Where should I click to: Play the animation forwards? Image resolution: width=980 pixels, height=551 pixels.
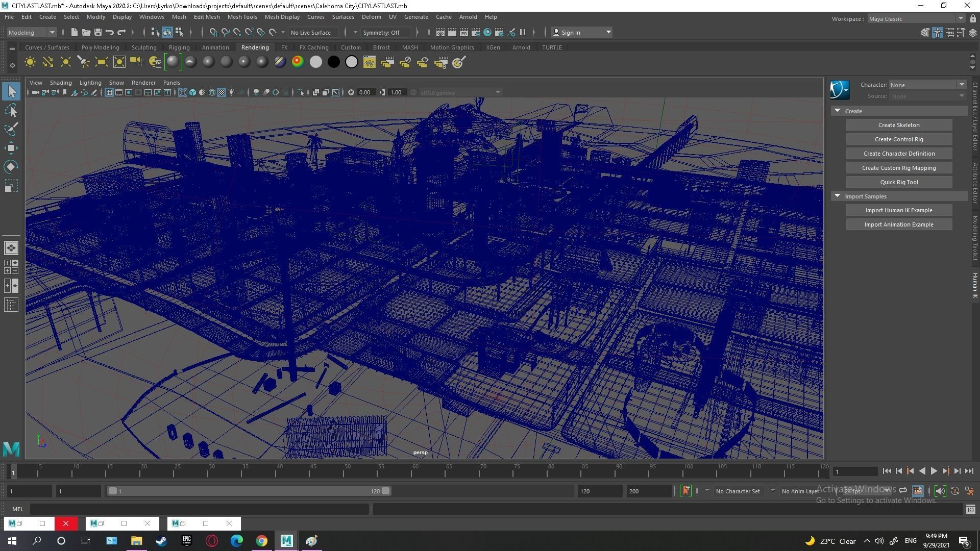(x=934, y=471)
